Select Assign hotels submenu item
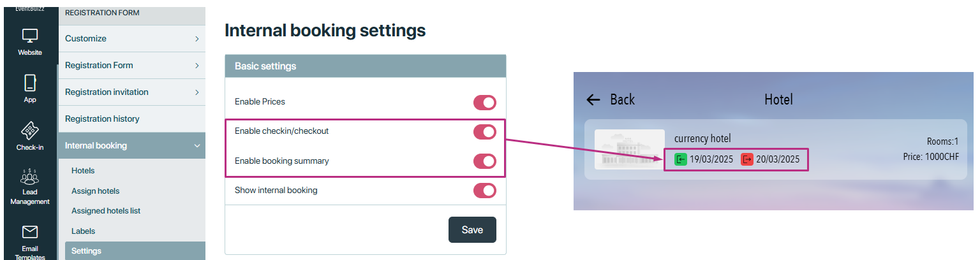The width and height of the screenshot is (980, 260). (96, 191)
